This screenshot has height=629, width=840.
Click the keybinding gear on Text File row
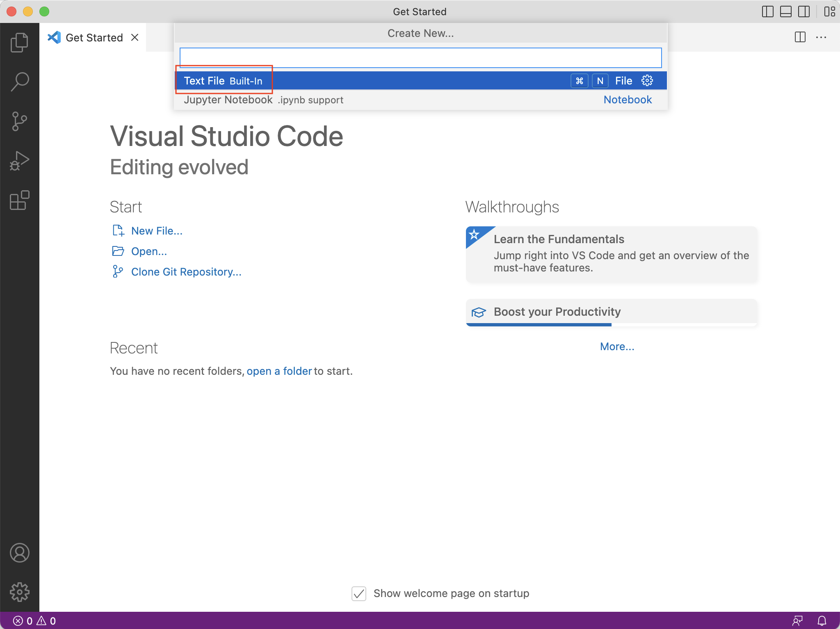tap(647, 80)
